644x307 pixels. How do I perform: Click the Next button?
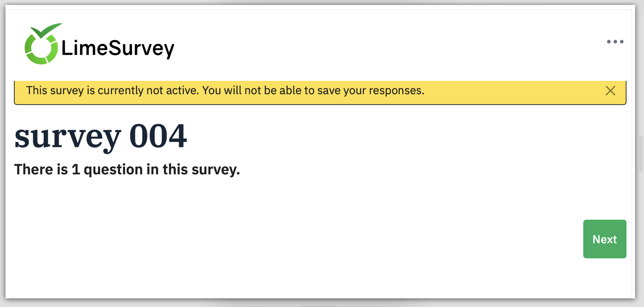tap(604, 239)
